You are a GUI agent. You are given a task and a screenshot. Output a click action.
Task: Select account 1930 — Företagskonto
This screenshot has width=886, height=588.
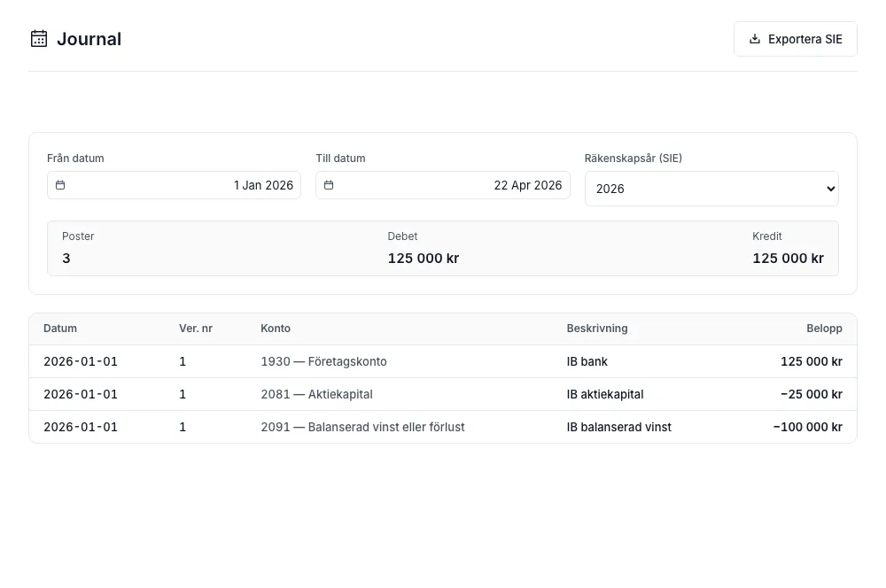[323, 361]
